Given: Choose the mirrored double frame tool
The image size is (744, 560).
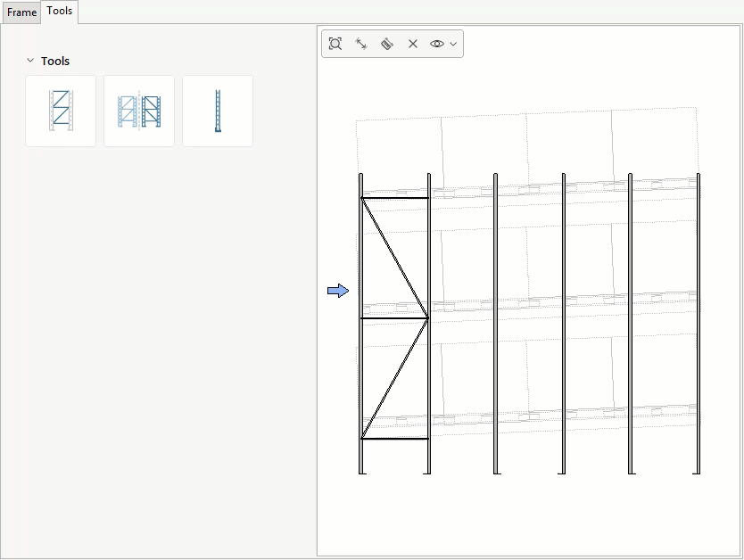Looking at the screenshot, I should coord(139,111).
